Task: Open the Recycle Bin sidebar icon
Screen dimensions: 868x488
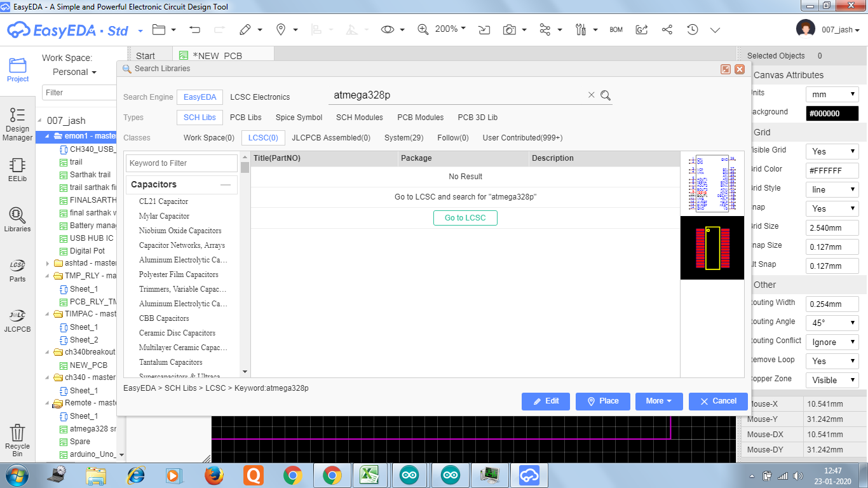Action: 18,441
